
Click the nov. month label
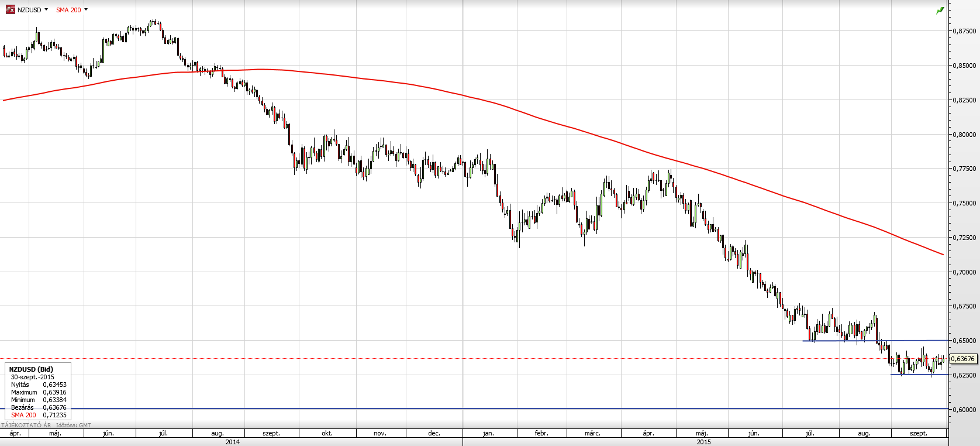pyautogui.click(x=380, y=433)
